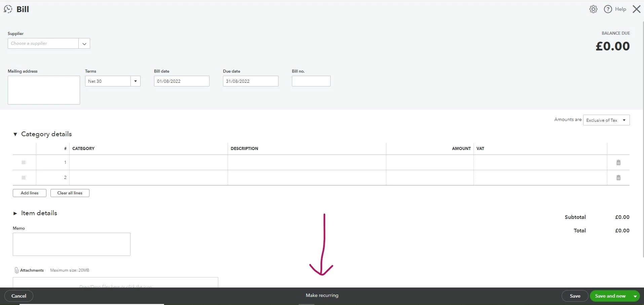Click the Due date field
644x305 pixels.
251,81
